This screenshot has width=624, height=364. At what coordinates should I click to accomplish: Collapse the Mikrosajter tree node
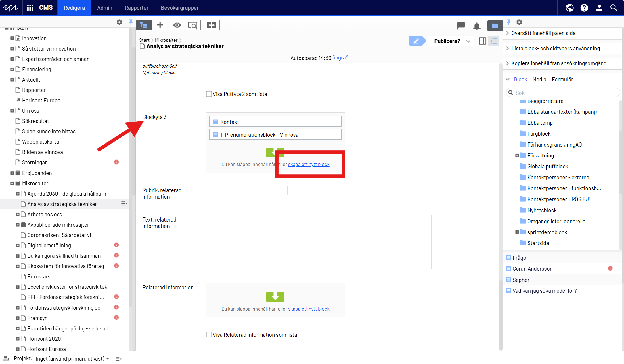[x=12, y=183]
